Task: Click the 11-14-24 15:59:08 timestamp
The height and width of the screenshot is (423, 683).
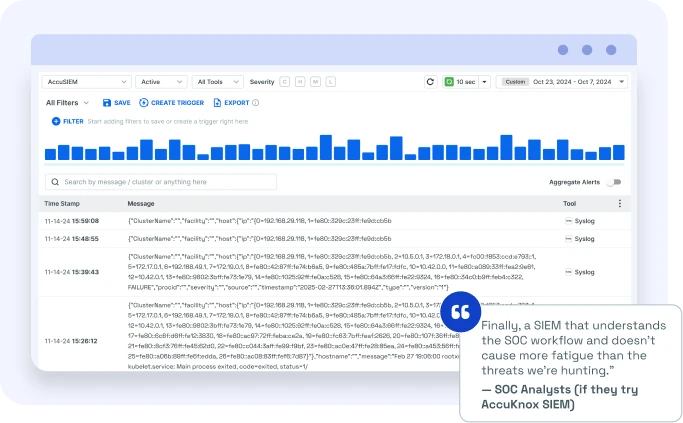Action: pyautogui.click(x=71, y=221)
